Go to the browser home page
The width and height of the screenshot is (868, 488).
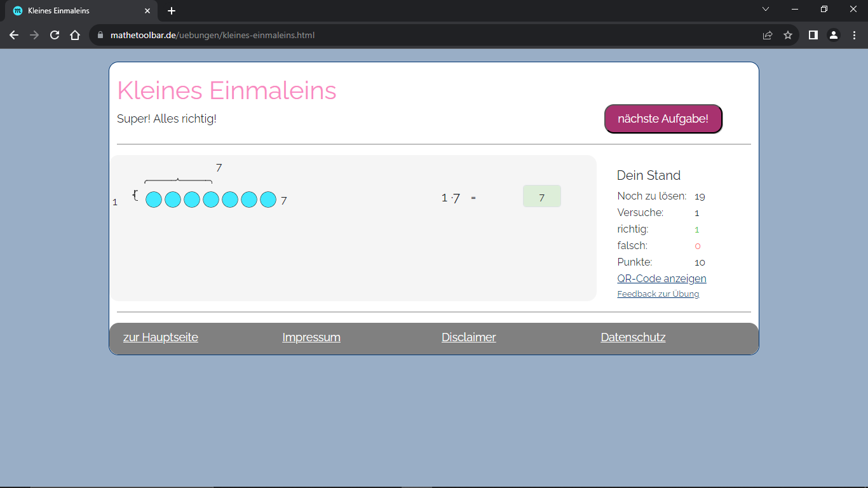[75, 36]
